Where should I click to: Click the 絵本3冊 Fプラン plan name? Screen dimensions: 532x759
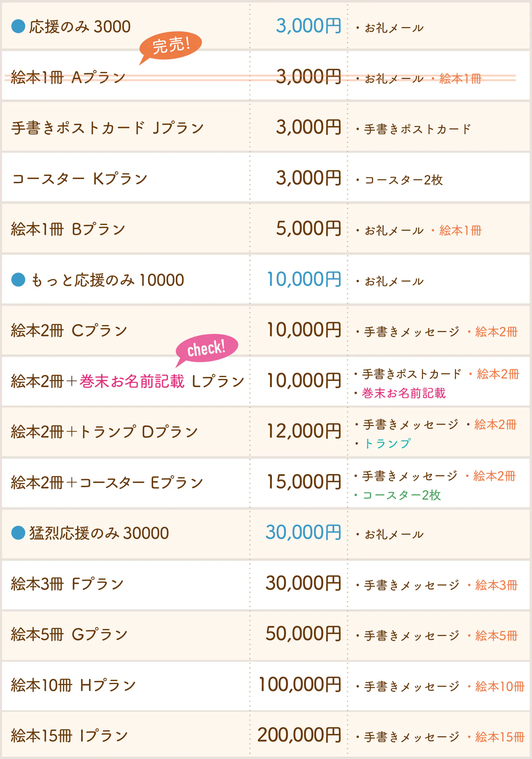[x=67, y=584]
